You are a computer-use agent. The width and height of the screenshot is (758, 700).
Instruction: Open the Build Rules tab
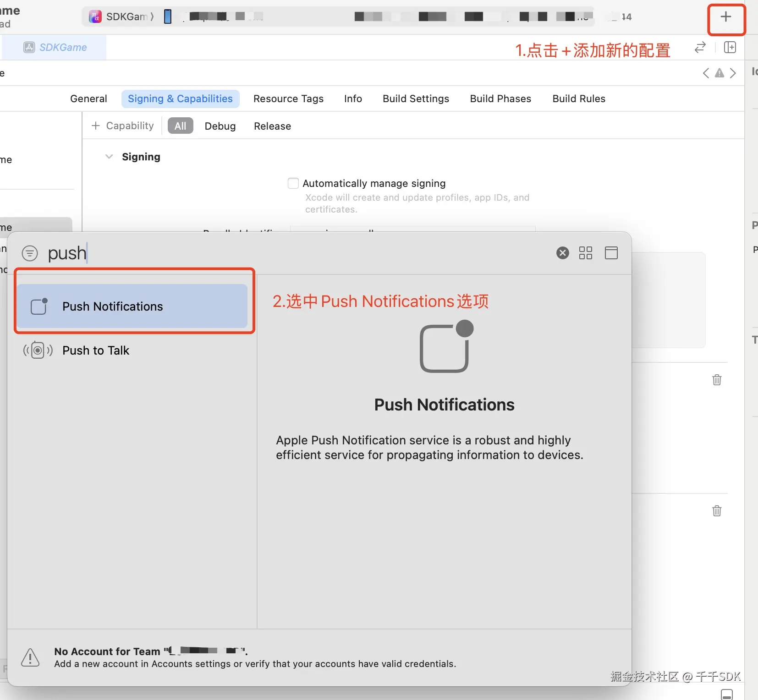point(579,99)
